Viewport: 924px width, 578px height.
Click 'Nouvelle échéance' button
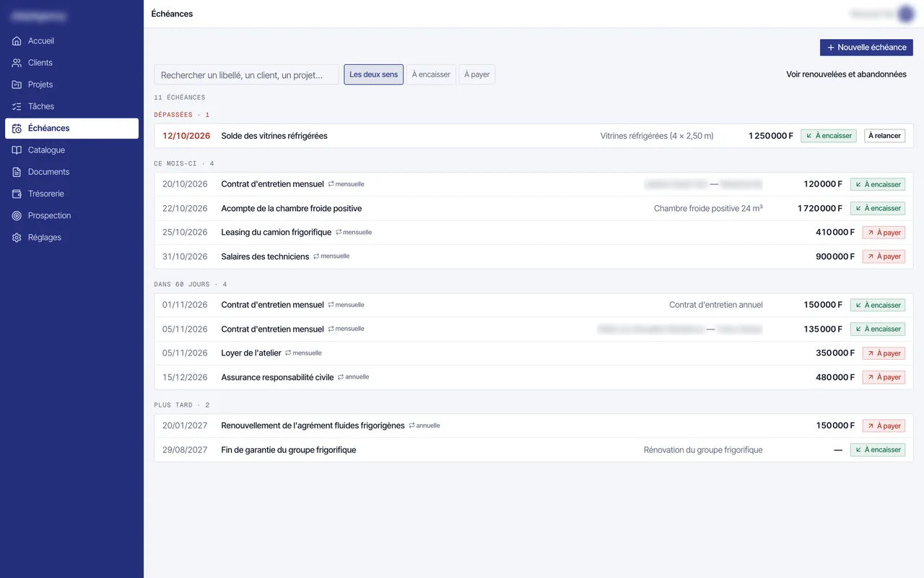[866, 47]
